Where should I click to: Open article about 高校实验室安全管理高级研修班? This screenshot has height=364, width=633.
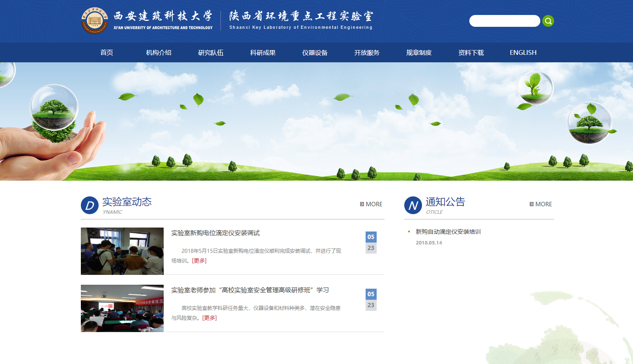[x=250, y=290]
